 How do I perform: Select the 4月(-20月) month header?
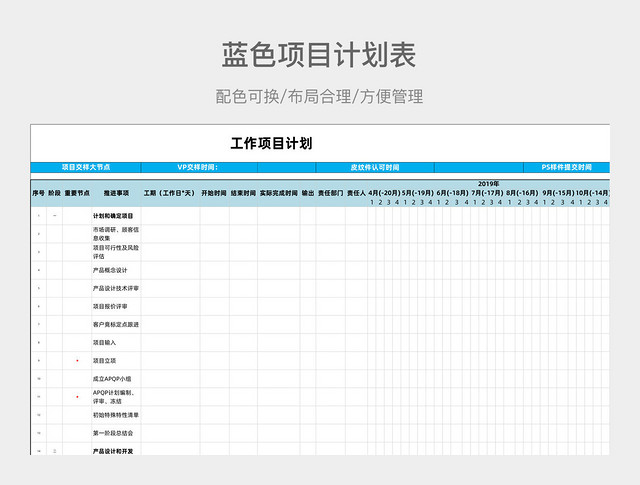(384, 193)
